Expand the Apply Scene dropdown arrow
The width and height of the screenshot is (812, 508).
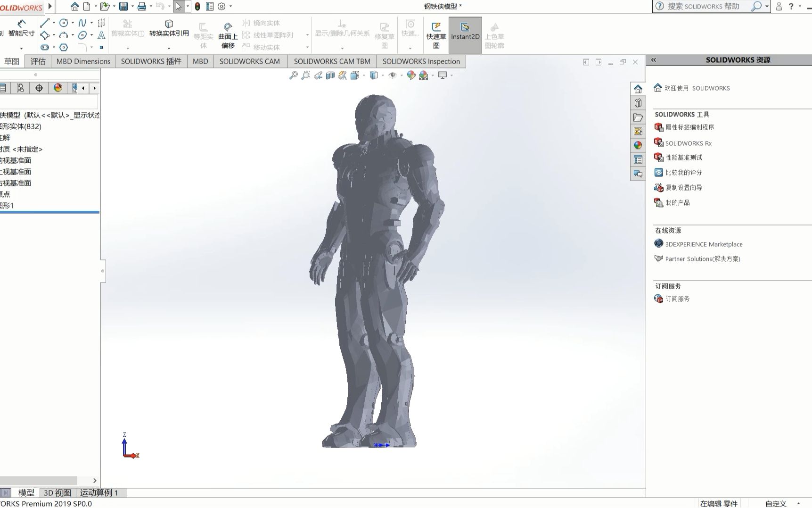coord(433,75)
